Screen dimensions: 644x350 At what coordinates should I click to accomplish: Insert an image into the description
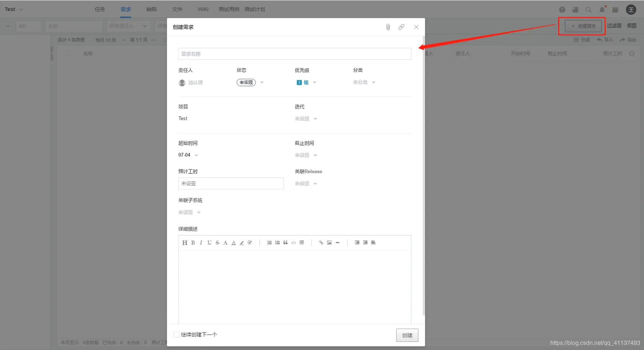[329, 242]
